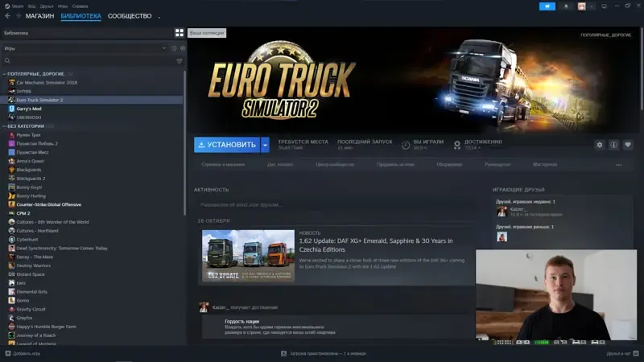Click the Blackguards 2 game icon
Viewport: 644px width, 362px height.
point(11,179)
